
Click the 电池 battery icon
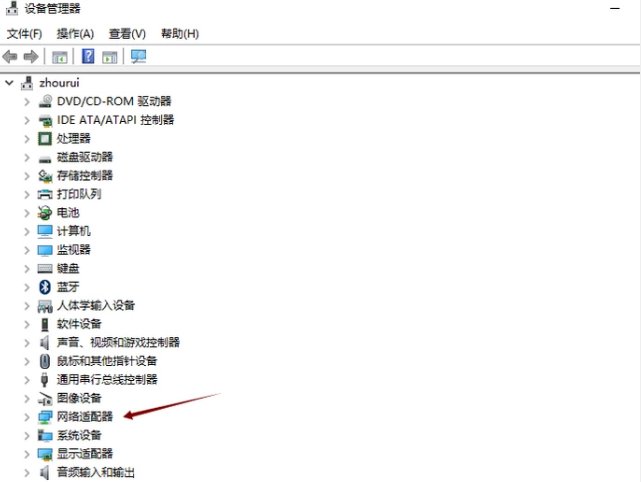pyautogui.click(x=45, y=213)
